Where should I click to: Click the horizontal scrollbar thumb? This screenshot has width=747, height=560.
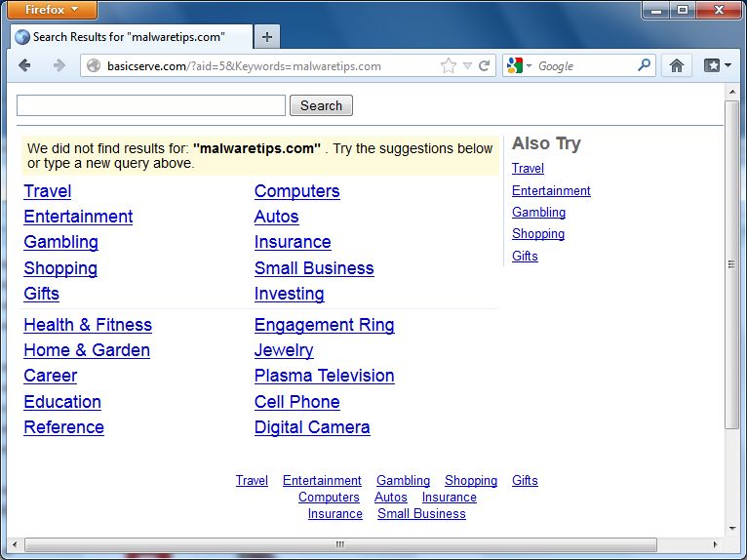tap(340, 544)
